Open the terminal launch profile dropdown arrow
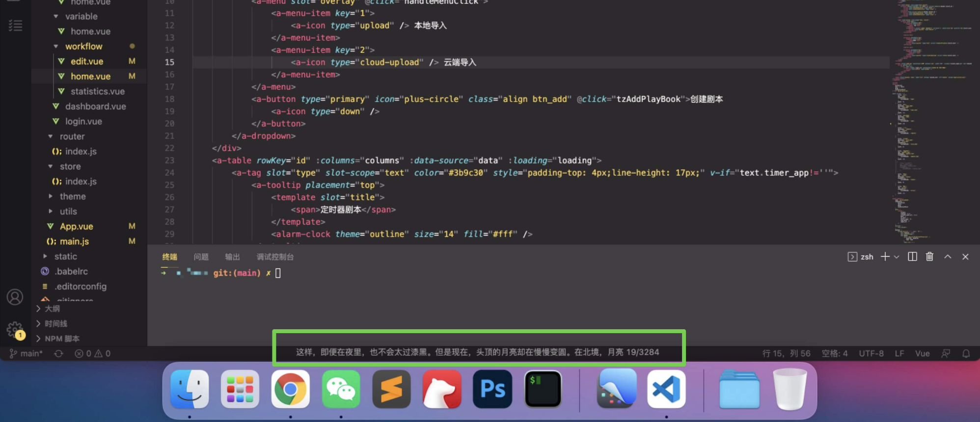980x422 pixels. [x=897, y=257]
